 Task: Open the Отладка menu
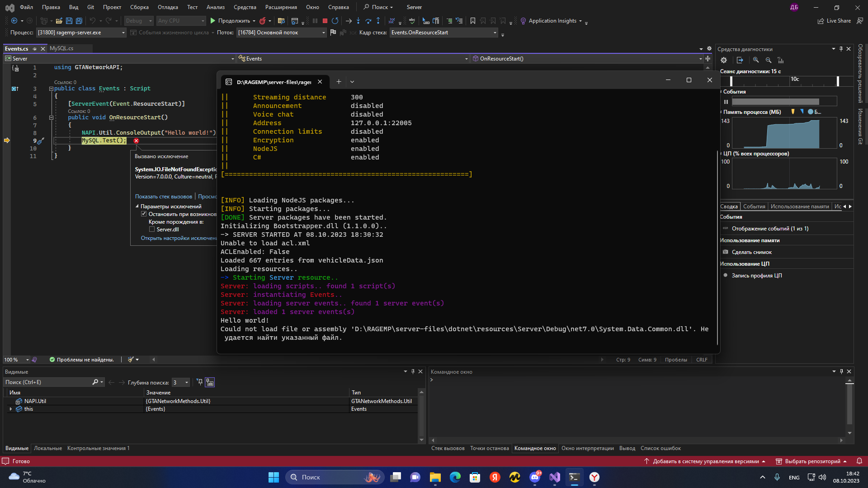168,7
